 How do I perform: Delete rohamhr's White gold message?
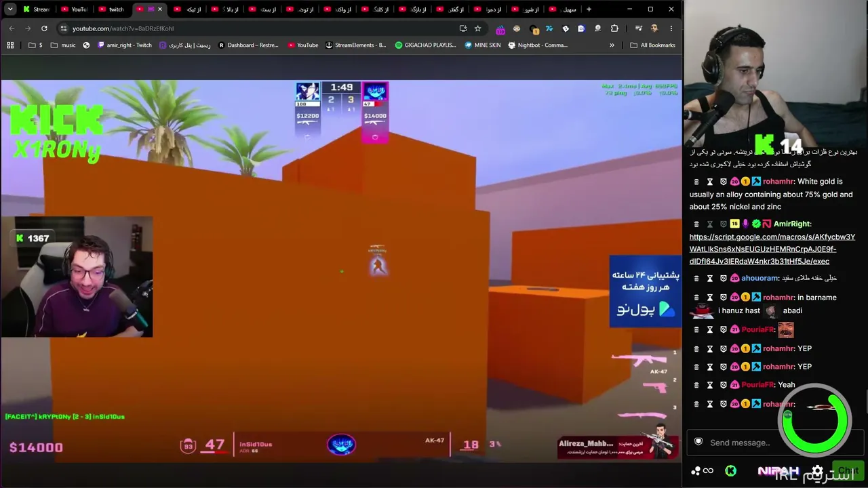pyautogui.click(x=696, y=182)
